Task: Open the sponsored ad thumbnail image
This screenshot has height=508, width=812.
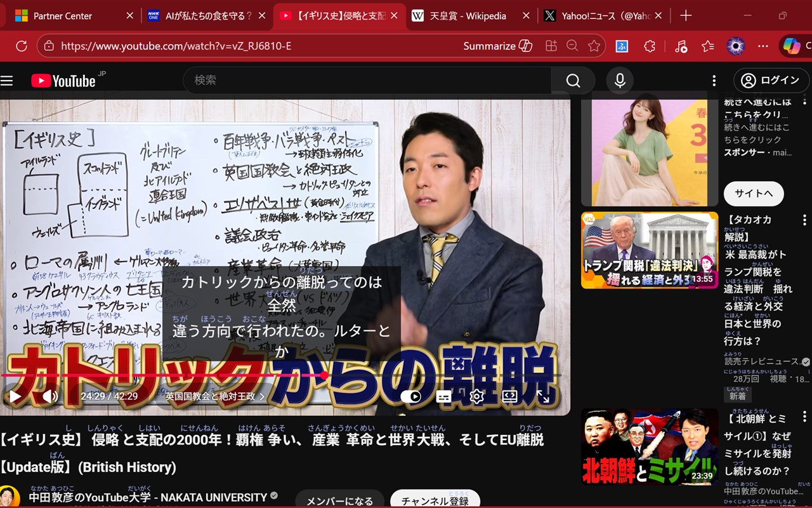Action: pyautogui.click(x=650, y=152)
